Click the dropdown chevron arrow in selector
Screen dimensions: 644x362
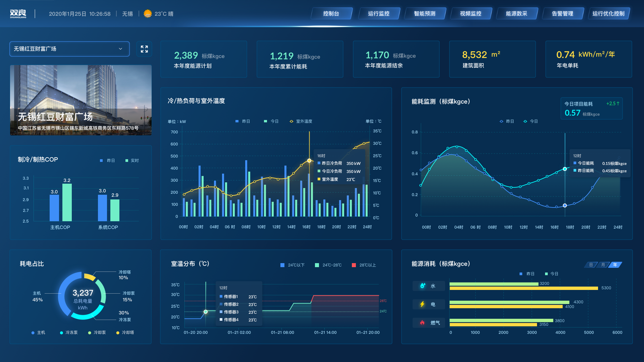coord(120,49)
